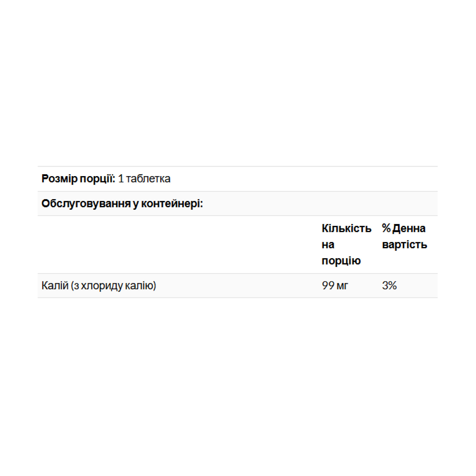Click the word 'порцію' in the amount header
Image resolution: width=476 pixels, height=476 pixels.
(x=341, y=261)
